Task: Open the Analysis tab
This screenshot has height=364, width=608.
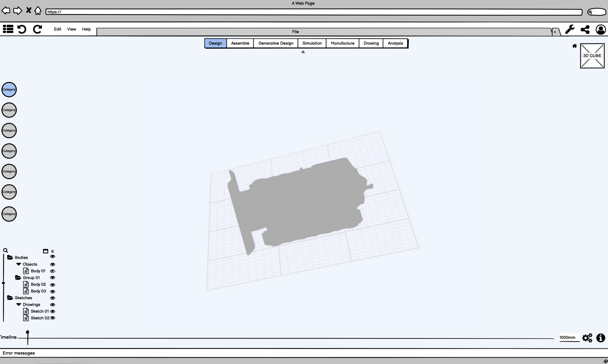Action: [395, 43]
